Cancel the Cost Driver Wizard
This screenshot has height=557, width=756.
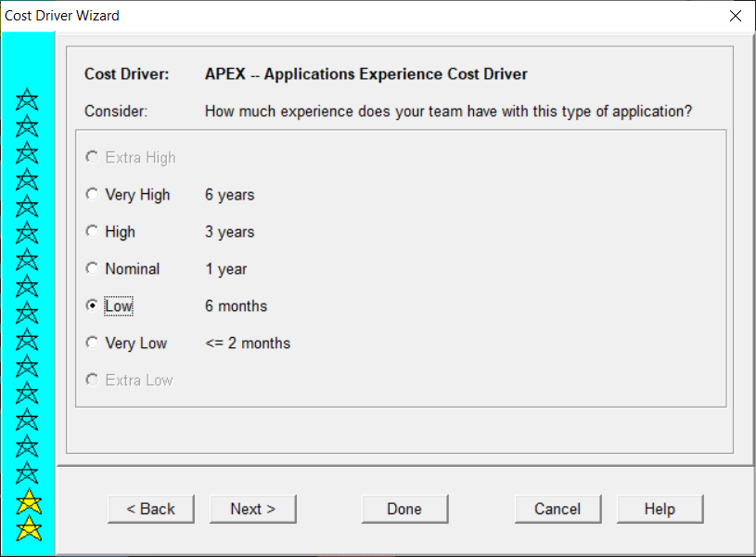(557, 509)
